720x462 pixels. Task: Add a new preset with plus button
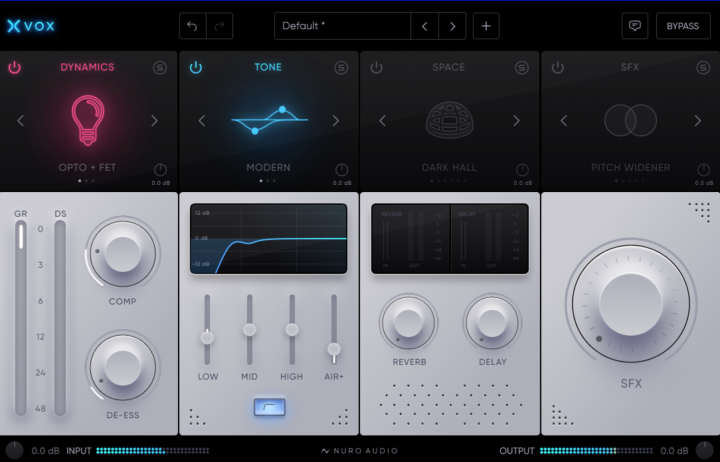click(x=486, y=26)
